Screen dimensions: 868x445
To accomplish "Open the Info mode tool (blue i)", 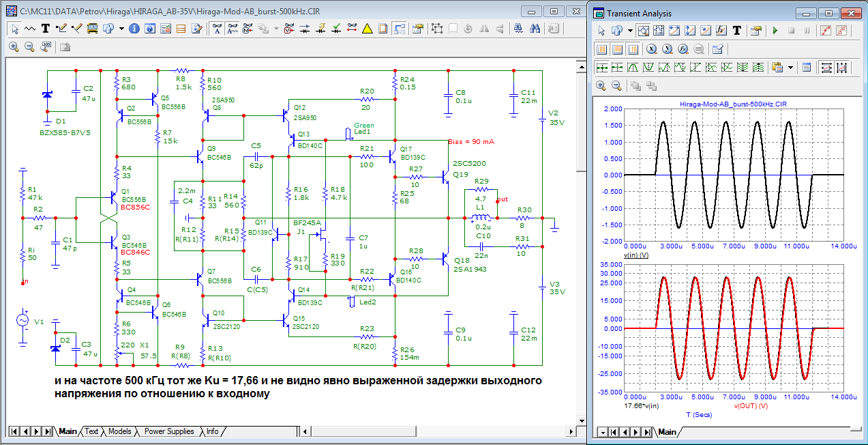I will pyautogui.click(x=134, y=29).
